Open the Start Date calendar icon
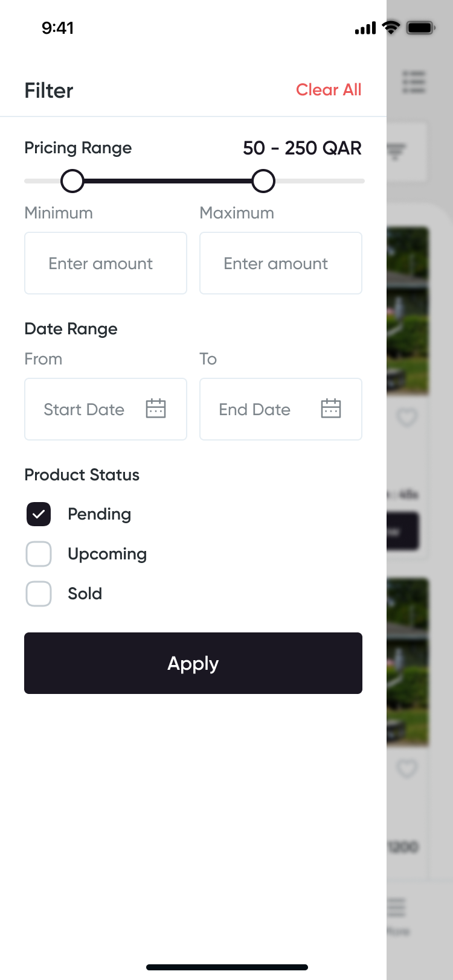This screenshot has height=980, width=453. coord(156,409)
